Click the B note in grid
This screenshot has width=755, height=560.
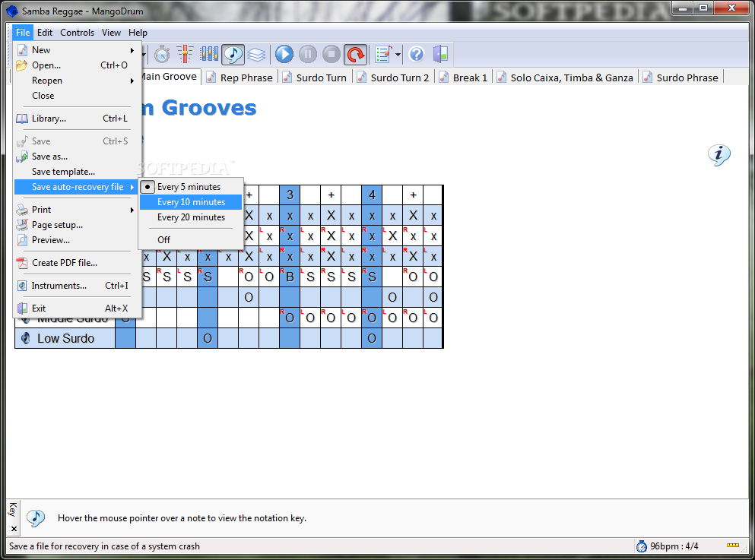tap(290, 277)
